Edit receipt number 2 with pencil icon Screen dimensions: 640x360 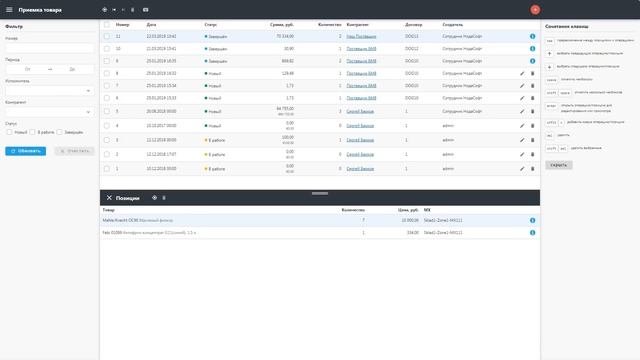[522, 154]
